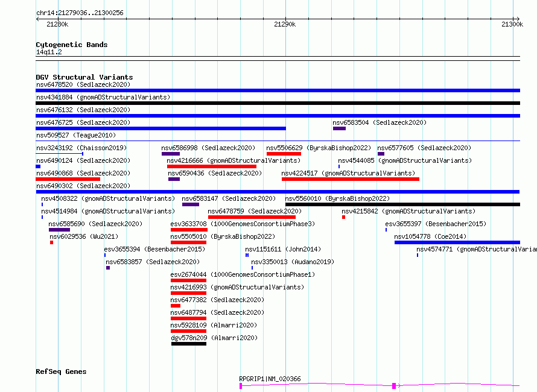
Task: Click the red nsv4216666 variant bar
Action: [x=212, y=166]
